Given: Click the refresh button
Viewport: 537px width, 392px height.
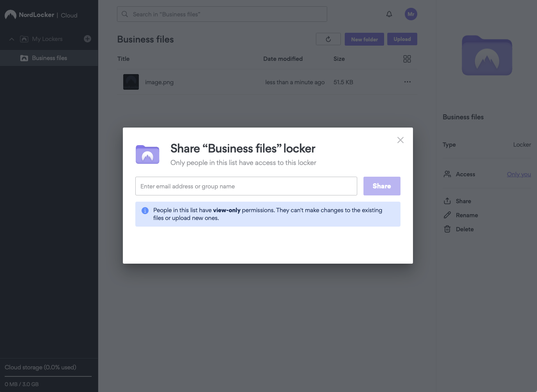Looking at the screenshot, I should point(328,39).
